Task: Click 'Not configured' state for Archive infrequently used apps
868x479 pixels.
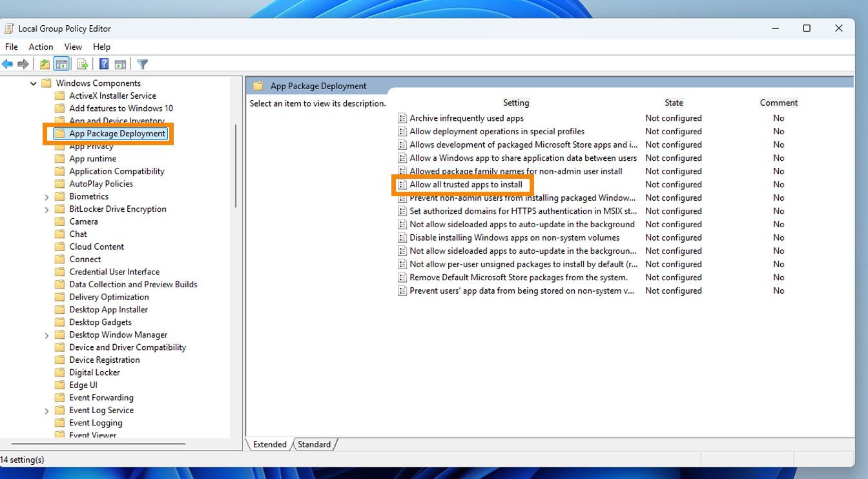Action: 674,118
